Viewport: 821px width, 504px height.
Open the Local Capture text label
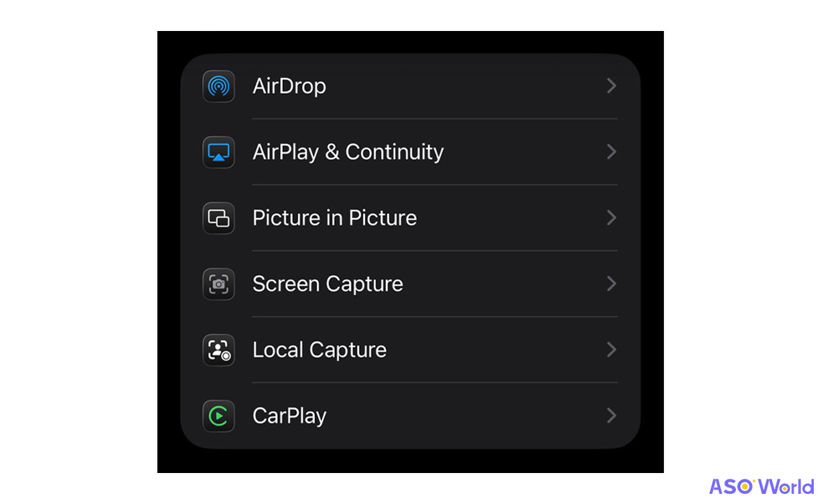(x=319, y=350)
